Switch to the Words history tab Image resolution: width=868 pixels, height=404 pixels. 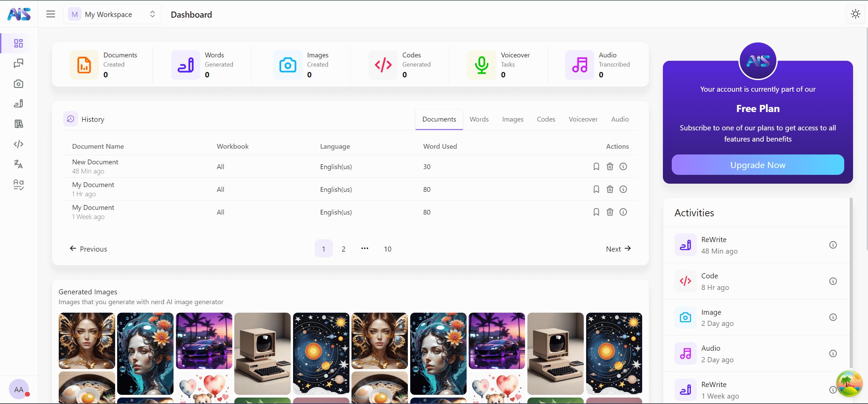tap(479, 119)
